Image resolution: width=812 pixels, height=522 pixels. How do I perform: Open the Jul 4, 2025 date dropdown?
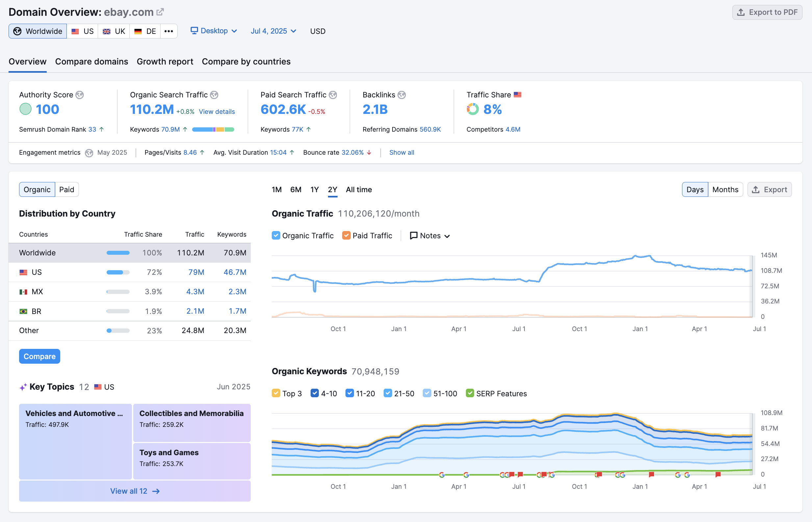273,31
